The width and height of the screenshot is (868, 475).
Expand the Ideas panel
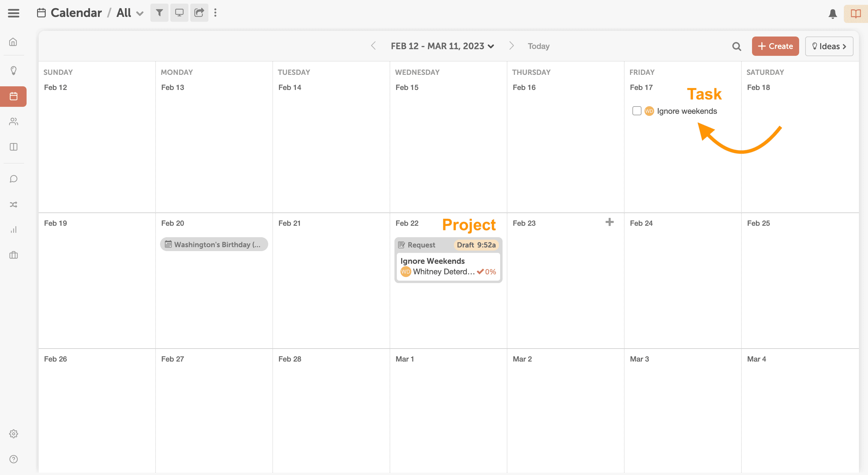[829, 46]
